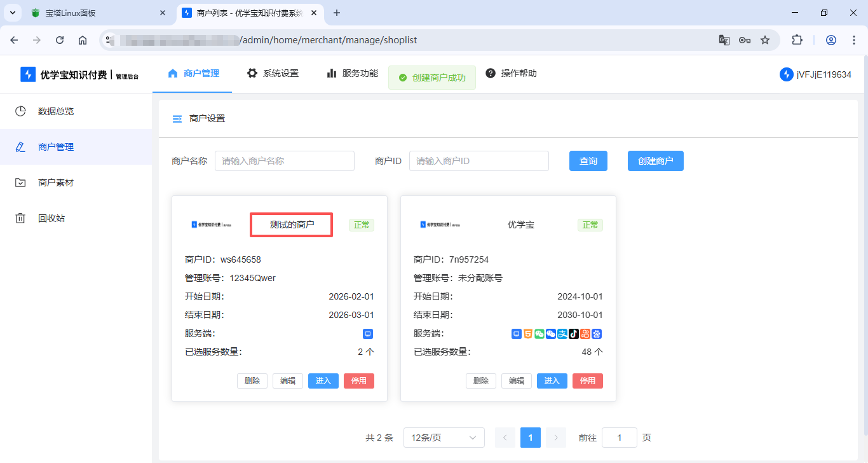Image resolution: width=868 pixels, height=463 pixels.
Task: Click the next page arrow in pagination
Action: [555, 438]
